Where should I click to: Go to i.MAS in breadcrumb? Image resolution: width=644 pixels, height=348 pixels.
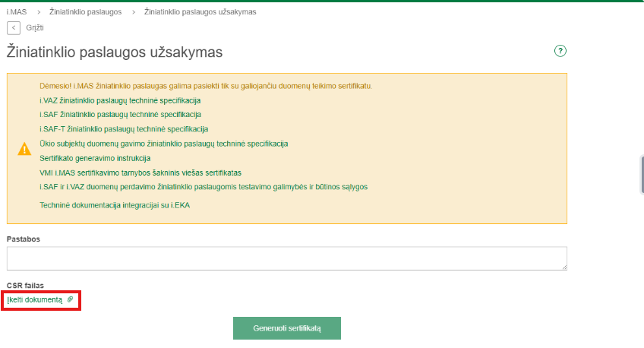point(15,12)
